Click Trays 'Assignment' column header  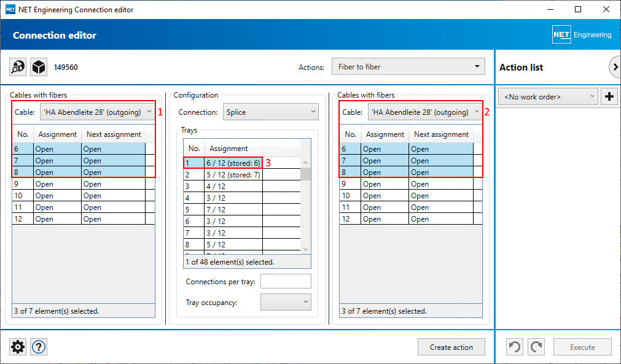point(233,149)
